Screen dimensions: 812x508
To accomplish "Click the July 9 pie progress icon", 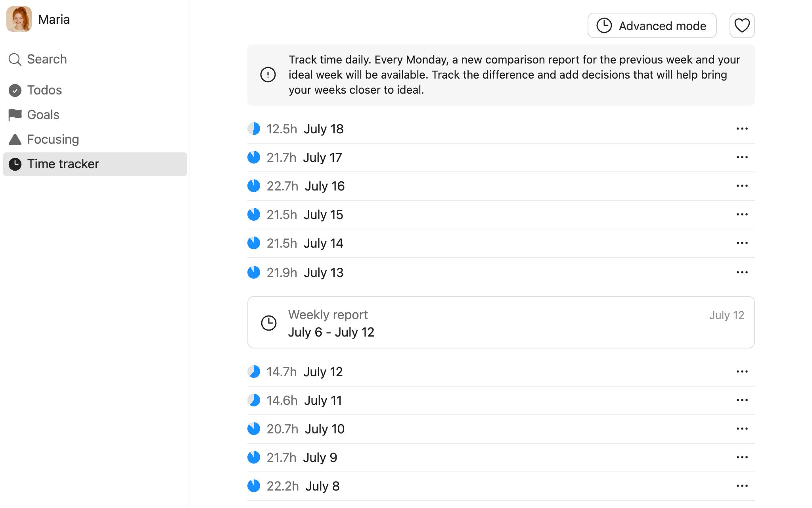I will pyautogui.click(x=254, y=457).
